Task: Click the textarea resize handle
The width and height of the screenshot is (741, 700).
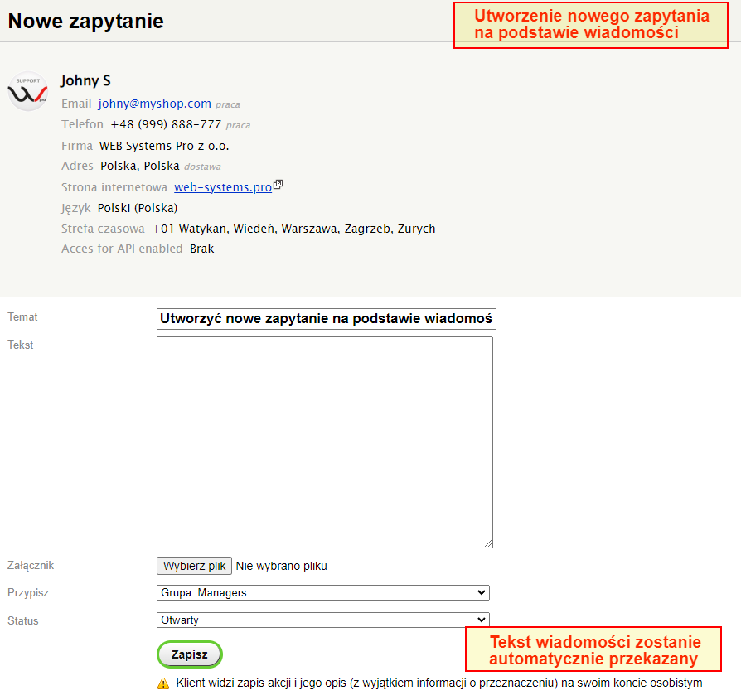Action: click(488, 543)
